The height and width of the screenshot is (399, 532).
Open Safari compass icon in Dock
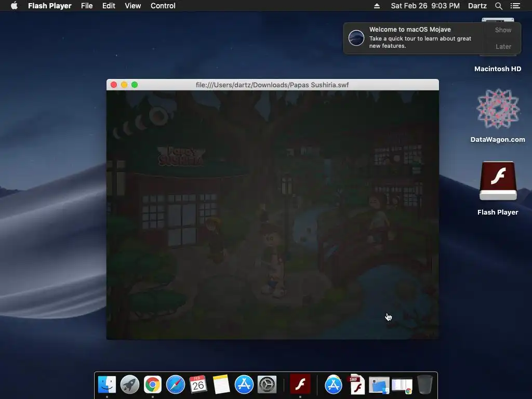(176, 385)
